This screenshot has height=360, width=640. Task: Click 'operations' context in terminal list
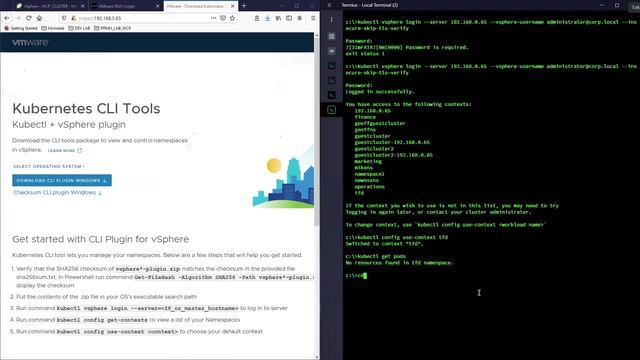pos(369,187)
